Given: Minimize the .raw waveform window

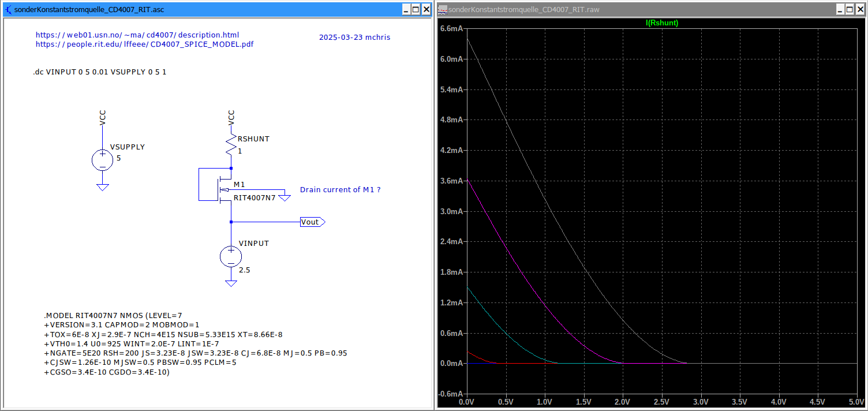Looking at the screenshot, I should pyautogui.click(x=840, y=9).
